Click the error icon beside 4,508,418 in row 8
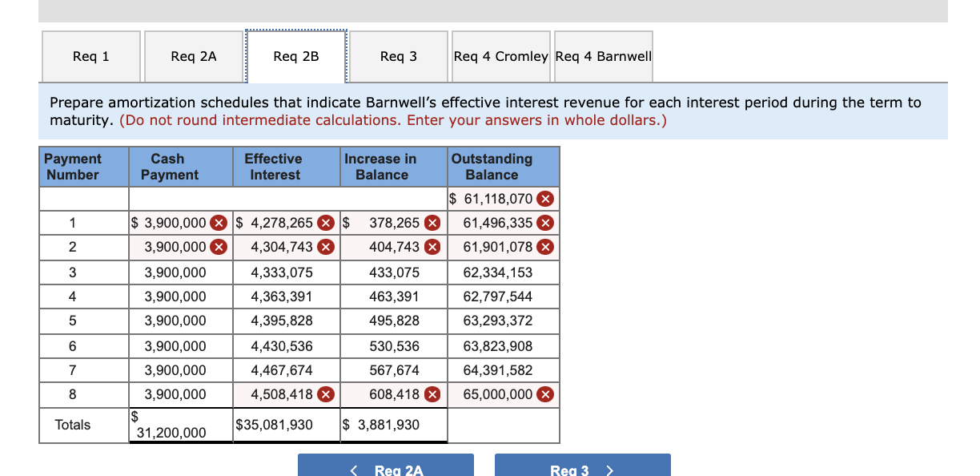The image size is (980, 476). (325, 394)
